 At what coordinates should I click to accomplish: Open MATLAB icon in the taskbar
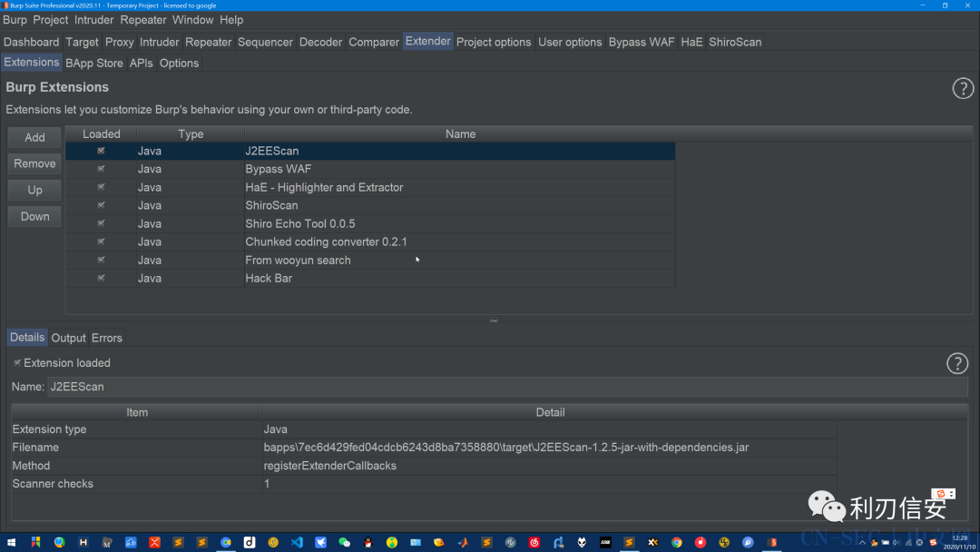click(463, 542)
